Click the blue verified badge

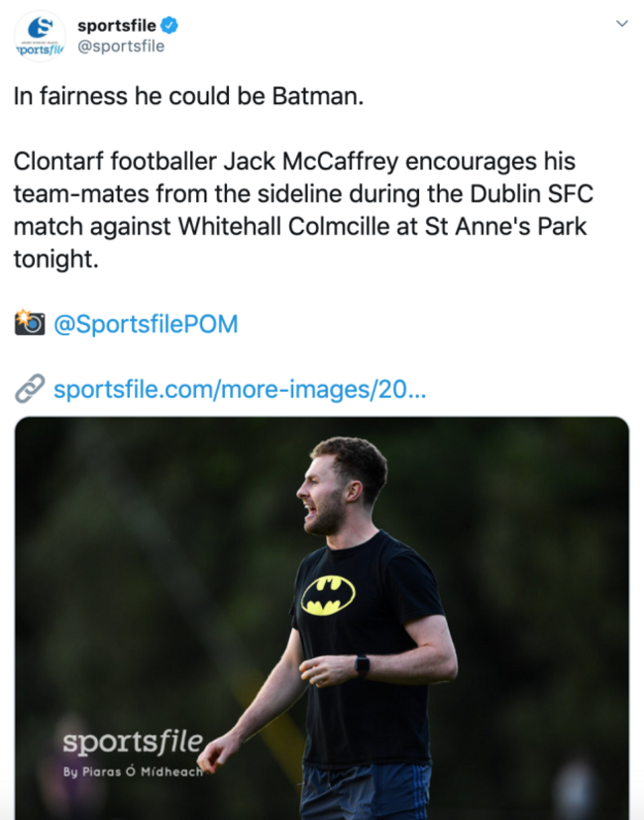[x=169, y=25]
